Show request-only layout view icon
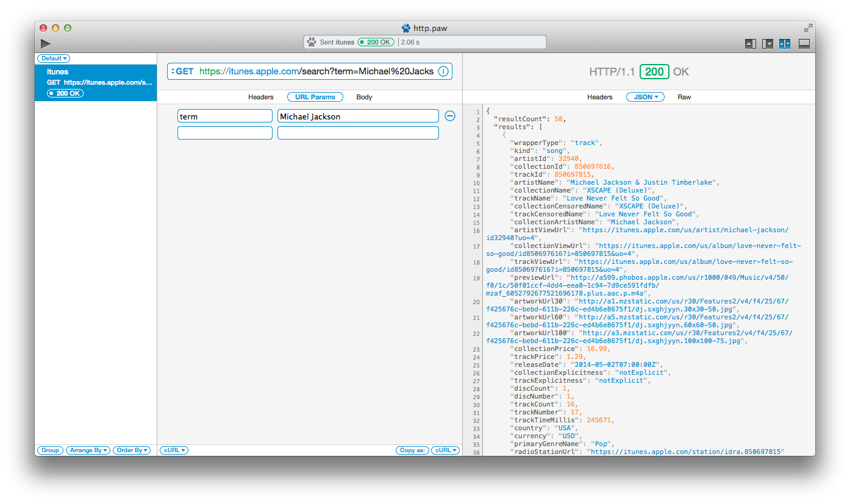This screenshot has height=504, width=850. click(750, 44)
